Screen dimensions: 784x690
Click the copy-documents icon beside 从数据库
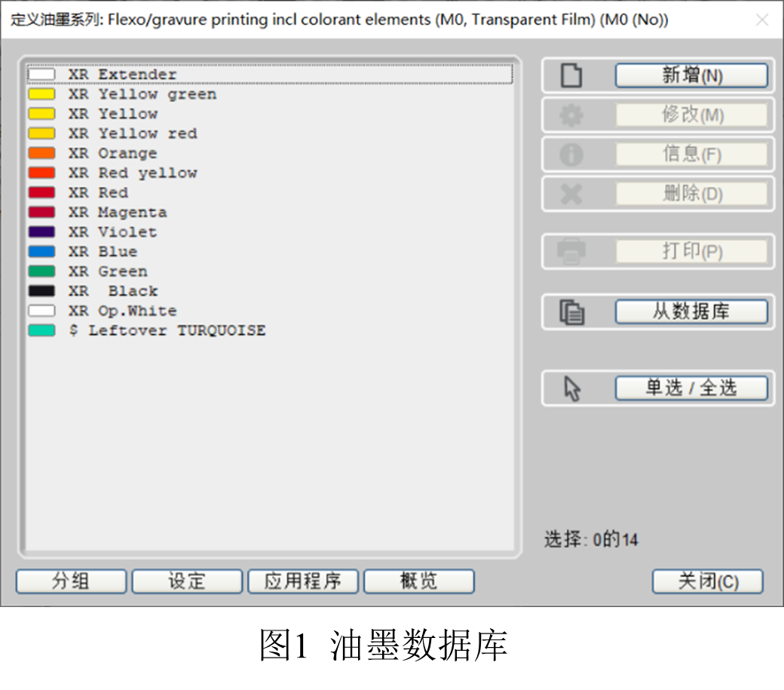point(571,312)
